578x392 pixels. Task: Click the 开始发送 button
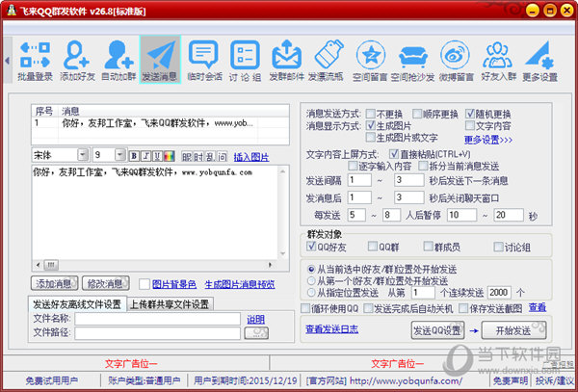click(x=513, y=331)
